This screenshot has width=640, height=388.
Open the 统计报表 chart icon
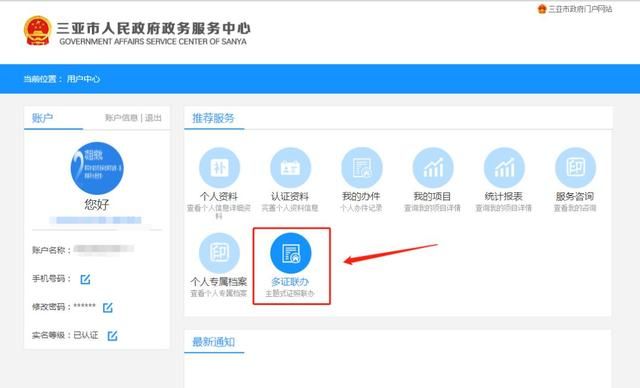[x=504, y=168]
